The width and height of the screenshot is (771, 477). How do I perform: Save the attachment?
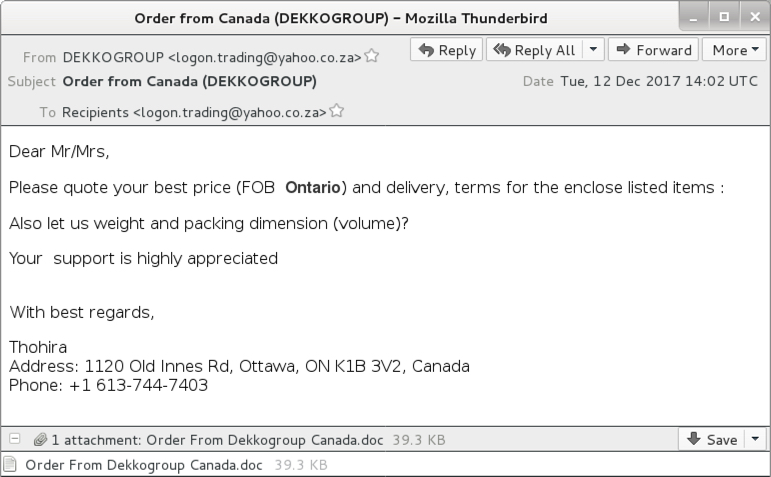712,439
